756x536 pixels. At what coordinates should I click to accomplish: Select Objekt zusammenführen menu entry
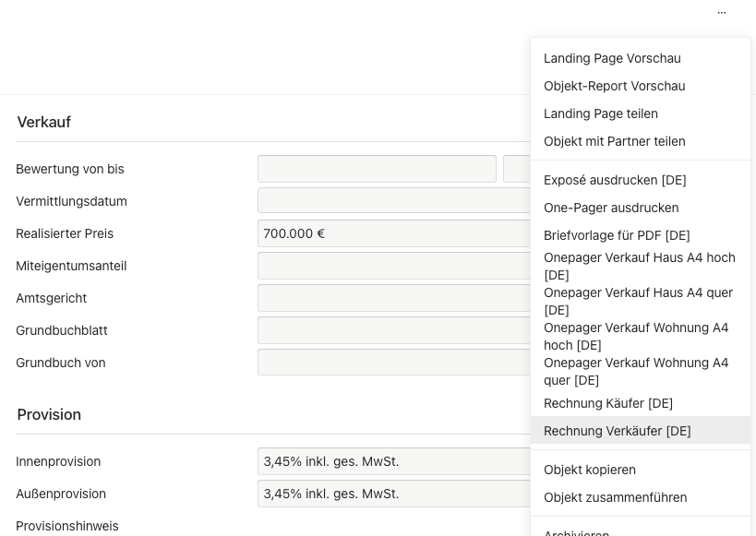[615, 497]
